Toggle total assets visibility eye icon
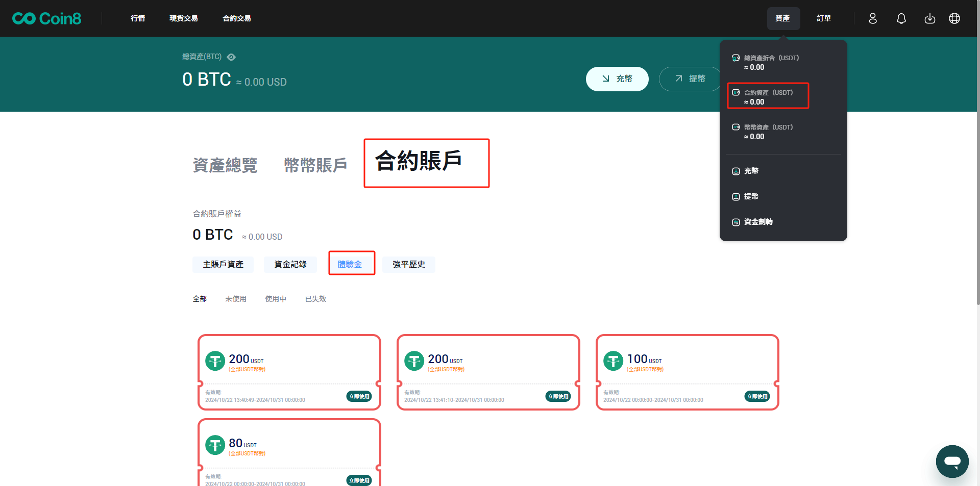 coord(231,57)
